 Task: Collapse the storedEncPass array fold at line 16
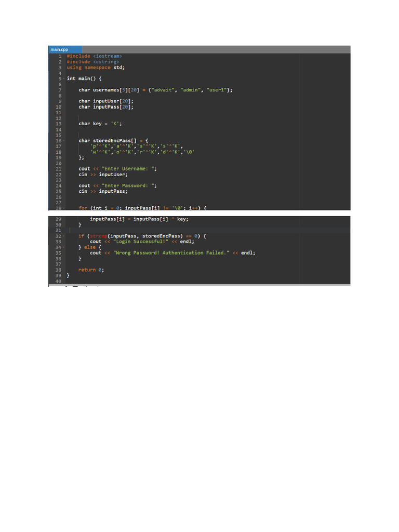(x=63, y=141)
